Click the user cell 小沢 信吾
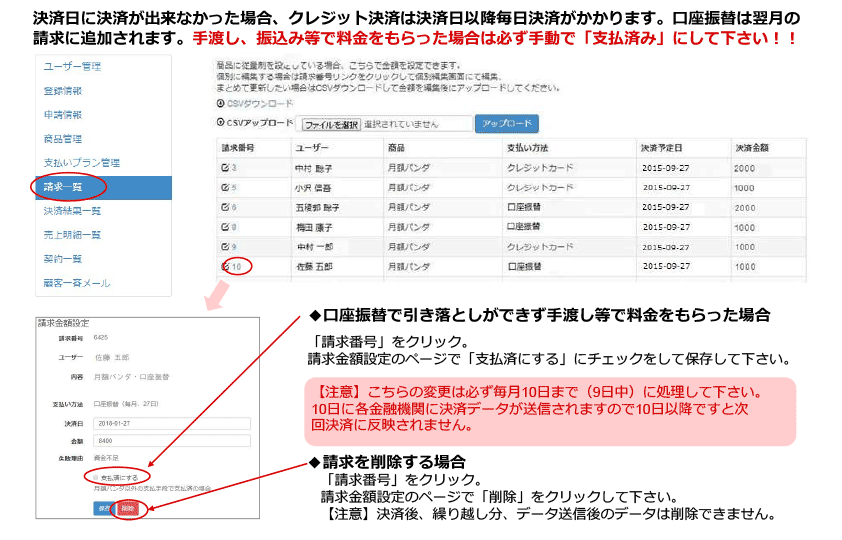The image size is (842, 540). click(x=313, y=188)
